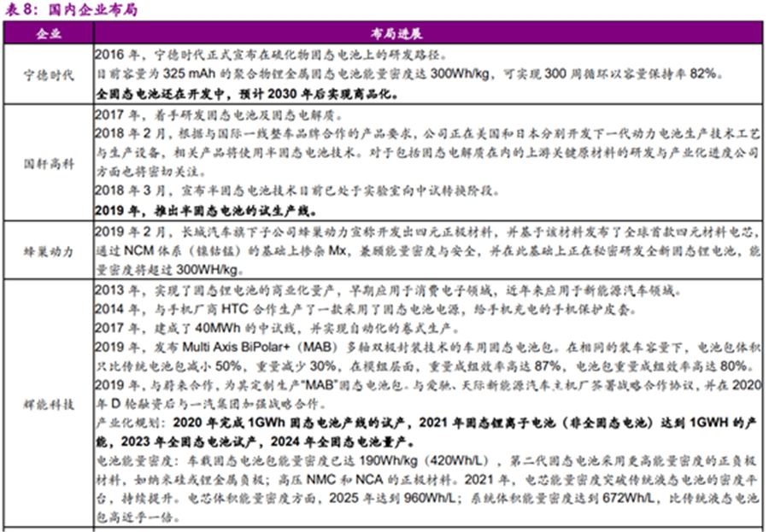Click the line '2014年，与手机厂商HTC合作'

tap(366, 309)
